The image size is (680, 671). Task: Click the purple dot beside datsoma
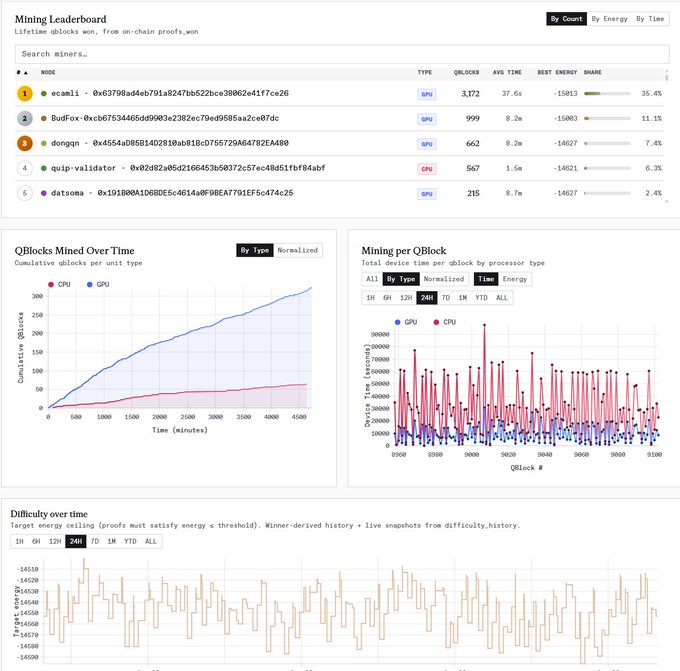tap(43, 193)
